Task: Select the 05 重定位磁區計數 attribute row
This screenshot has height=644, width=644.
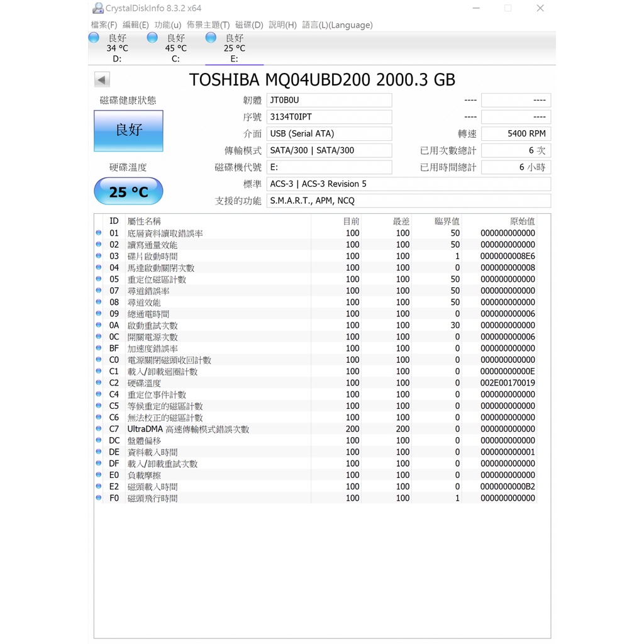Action: pyautogui.click(x=157, y=279)
